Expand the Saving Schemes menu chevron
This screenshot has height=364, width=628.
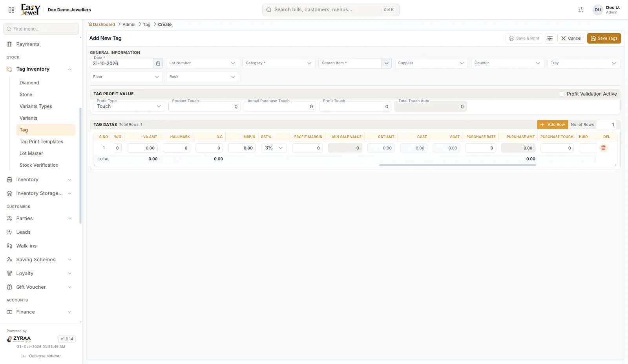point(69,260)
